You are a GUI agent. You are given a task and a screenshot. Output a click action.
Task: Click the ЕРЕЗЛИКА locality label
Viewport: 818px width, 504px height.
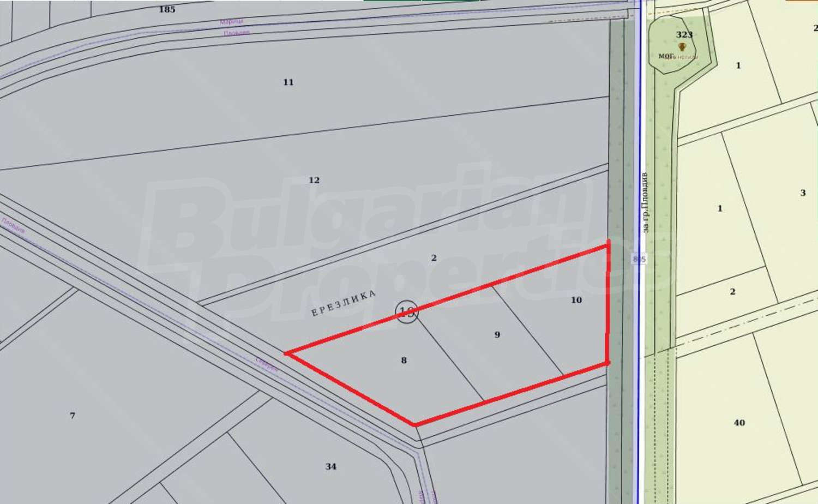[x=343, y=304]
